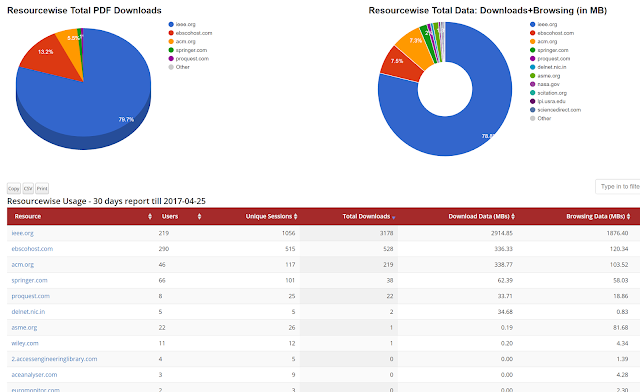640x392 pixels.
Task: Click lpi.usra.edu legend entry in Total Data chart
Action: click(548, 101)
